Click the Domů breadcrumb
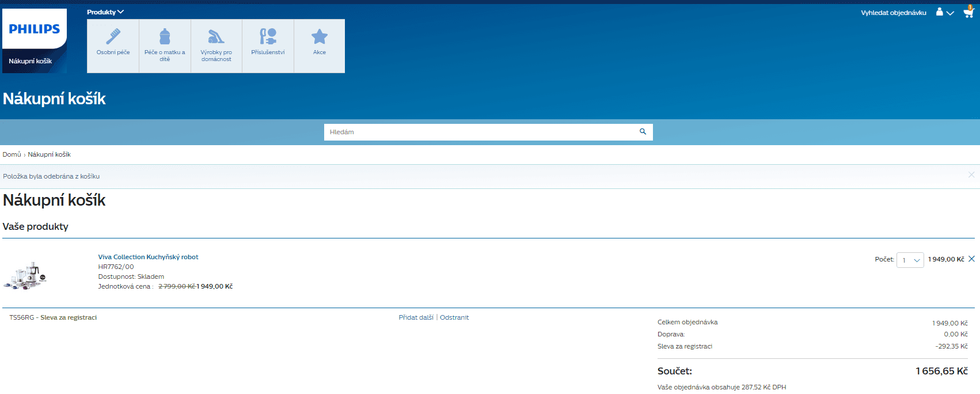This screenshot has height=394, width=980. (x=12, y=154)
